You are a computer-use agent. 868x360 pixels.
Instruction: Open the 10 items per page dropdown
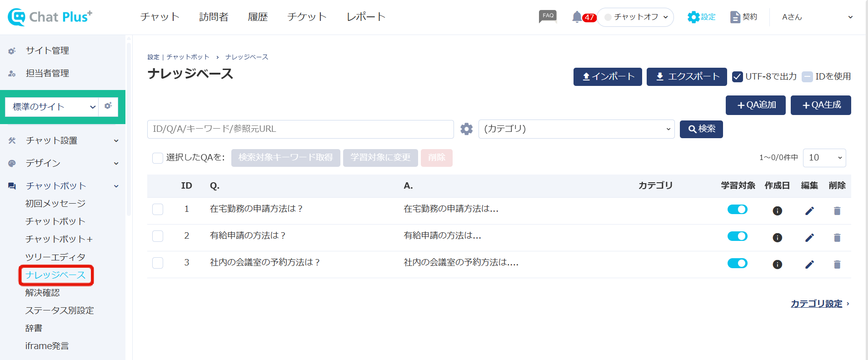click(824, 158)
